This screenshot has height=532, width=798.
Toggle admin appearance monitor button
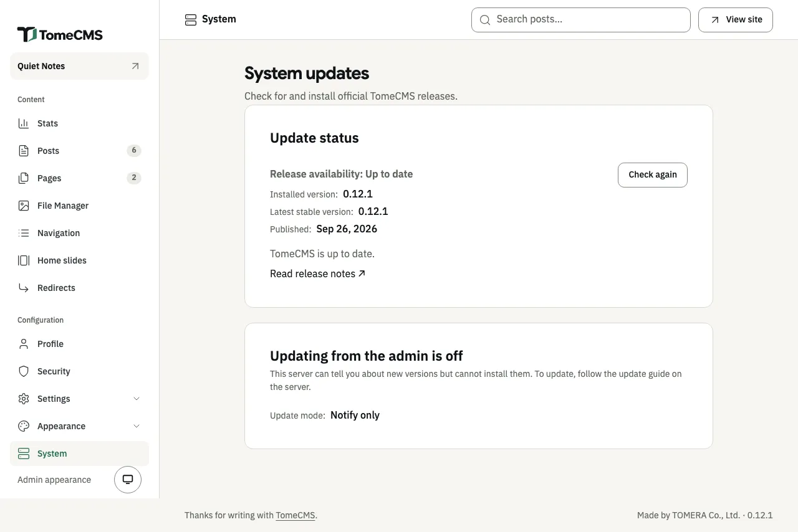click(128, 480)
